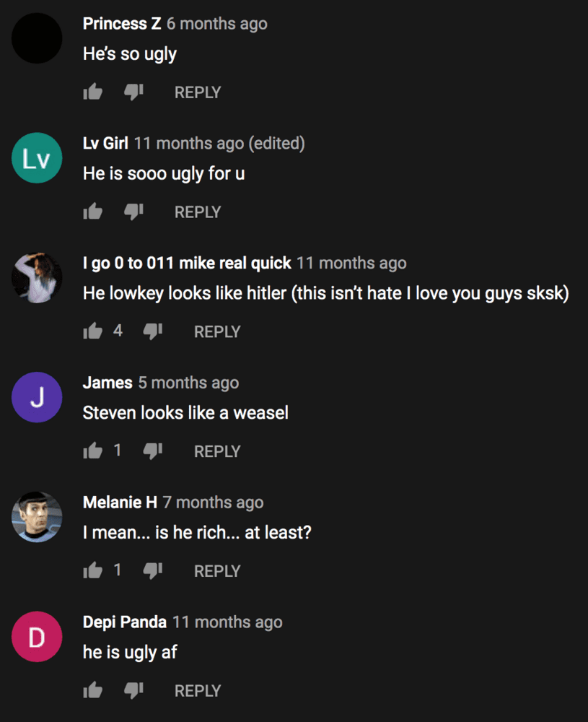Viewport: 588px width, 722px height.
Task: Reply to Depi Panda's comment
Action: click(198, 691)
